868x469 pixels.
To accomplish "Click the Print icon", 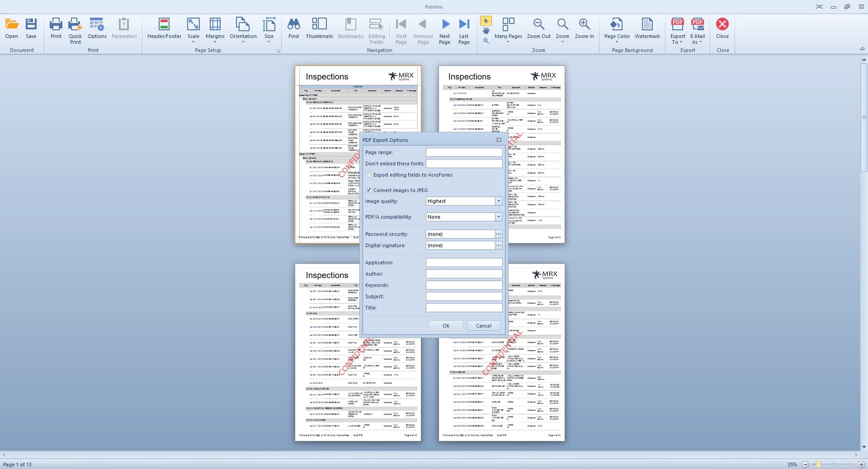I will (56, 24).
